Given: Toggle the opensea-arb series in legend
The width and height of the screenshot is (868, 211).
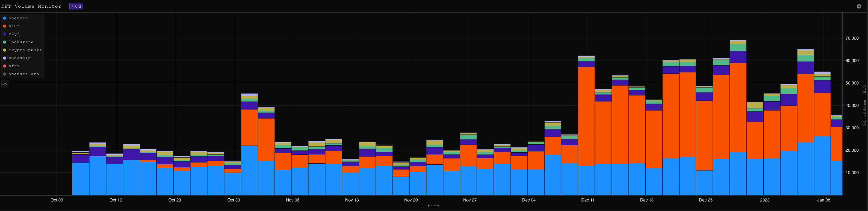Looking at the screenshot, I should tap(21, 74).
